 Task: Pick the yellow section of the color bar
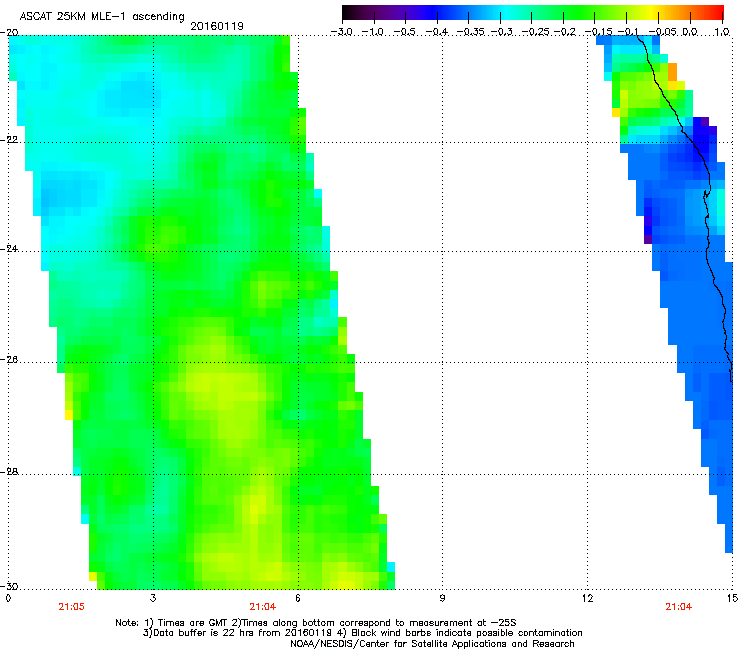tap(652, 12)
